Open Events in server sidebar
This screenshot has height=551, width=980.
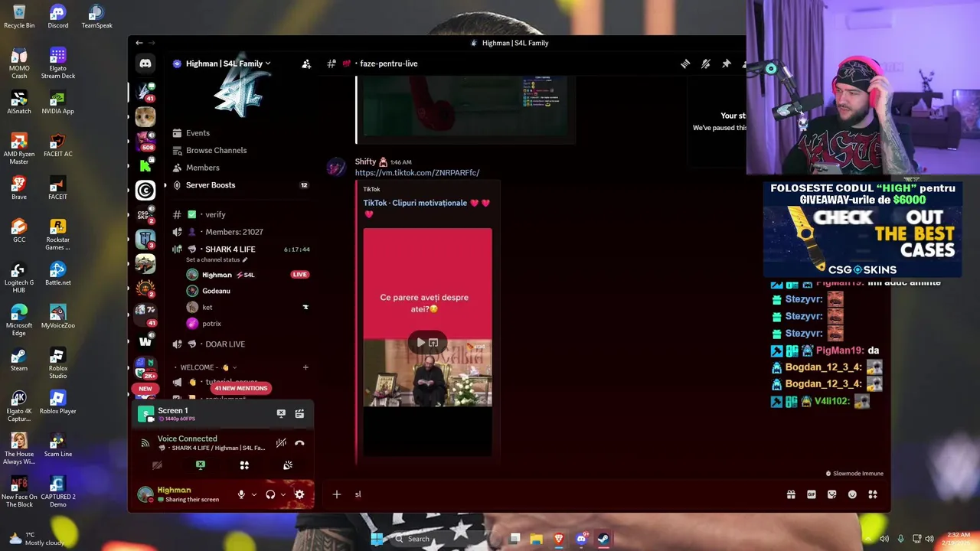pyautogui.click(x=240, y=133)
